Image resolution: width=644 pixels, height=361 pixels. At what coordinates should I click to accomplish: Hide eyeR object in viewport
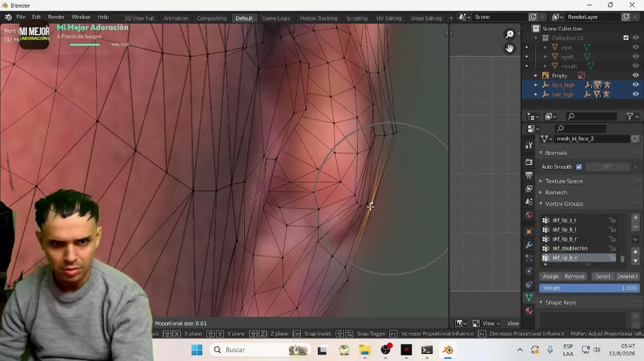[x=635, y=57]
